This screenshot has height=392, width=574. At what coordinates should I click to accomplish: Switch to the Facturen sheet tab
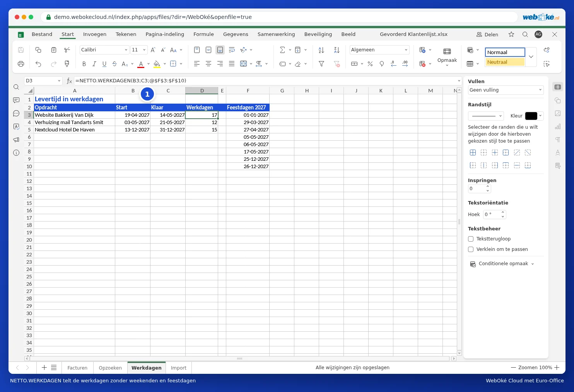(x=77, y=368)
